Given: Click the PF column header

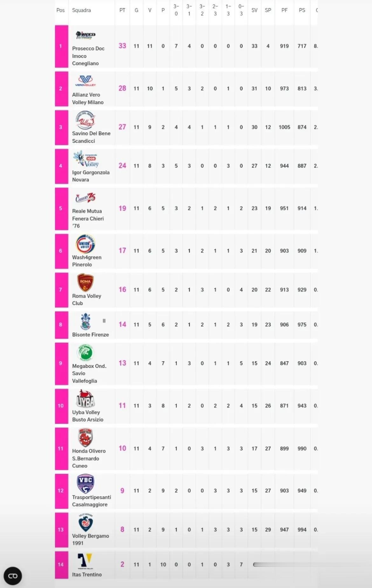Looking at the screenshot, I should 284,10.
